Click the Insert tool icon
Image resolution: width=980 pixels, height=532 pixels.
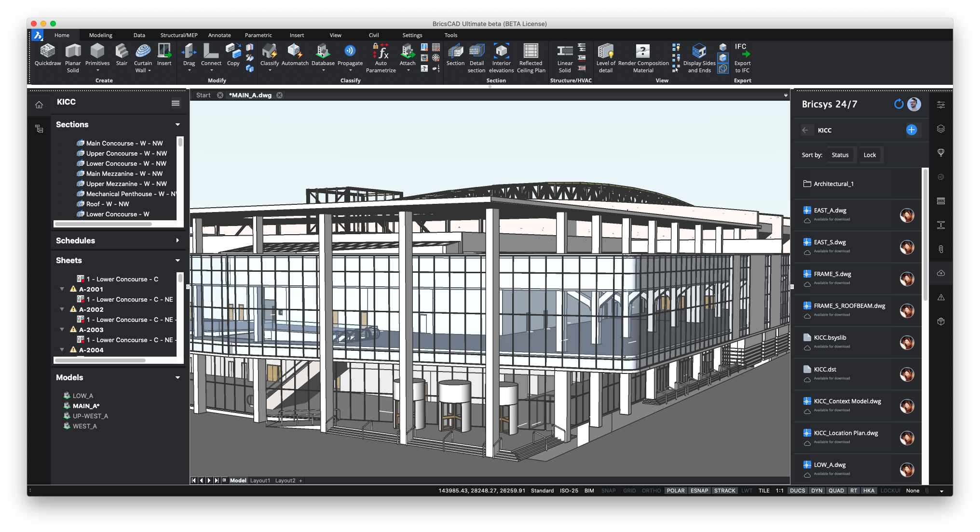point(164,55)
